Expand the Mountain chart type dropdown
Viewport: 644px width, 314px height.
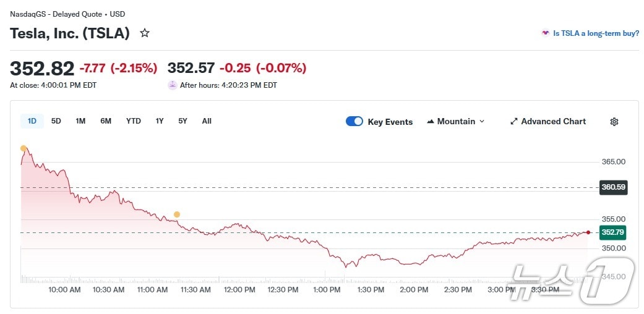[x=482, y=122]
